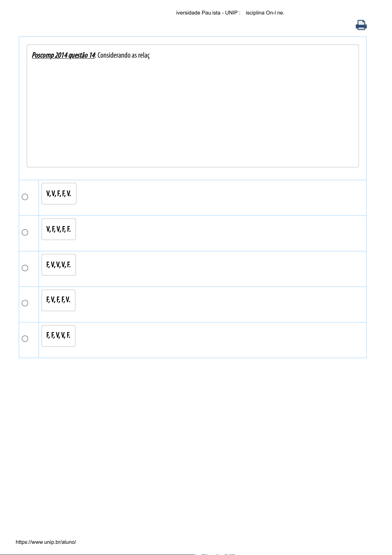The width and height of the screenshot is (392, 555).
Task: Open the unip.br/aluno footer URL
Action: pos(46,542)
